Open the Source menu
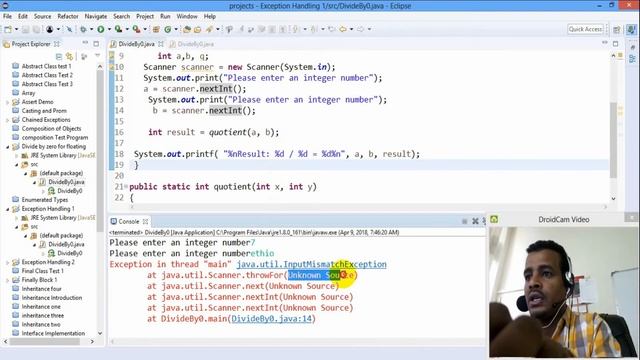This screenshot has height=360, width=640. coord(42,16)
